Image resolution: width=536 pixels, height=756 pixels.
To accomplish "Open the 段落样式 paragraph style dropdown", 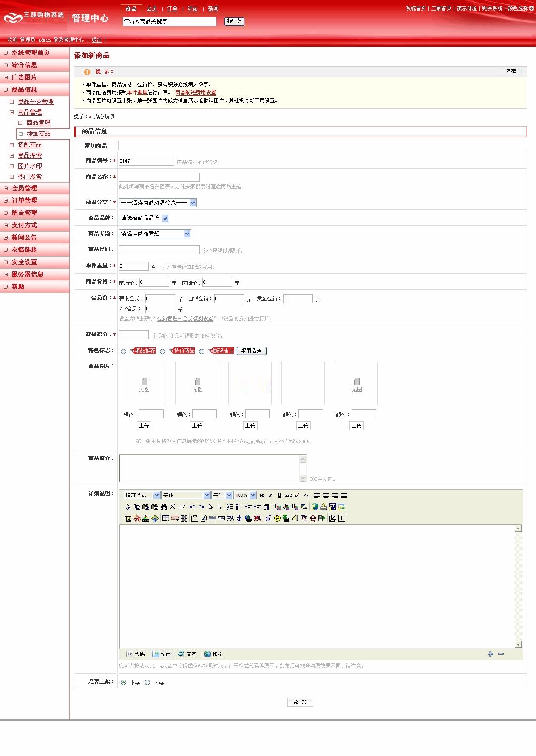I will (142, 495).
